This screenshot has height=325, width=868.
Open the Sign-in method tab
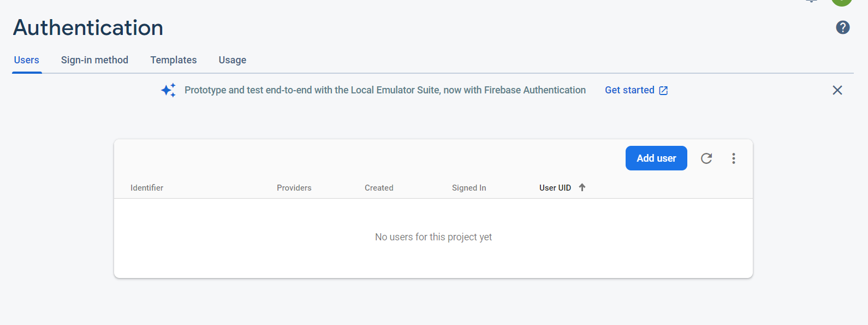click(x=94, y=60)
